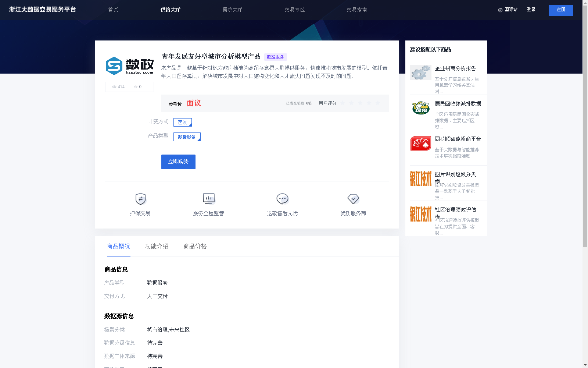Viewport: 588px width, 368px height.
Task: Click the 服务全程监管 monitor icon
Action: click(x=209, y=199)
